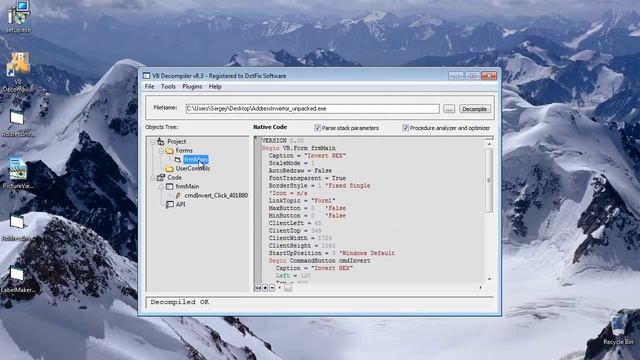Select frmMain under Forms in tree
Image resolution: width=640 pixels, height=360 pixels.
click(196, 159)
